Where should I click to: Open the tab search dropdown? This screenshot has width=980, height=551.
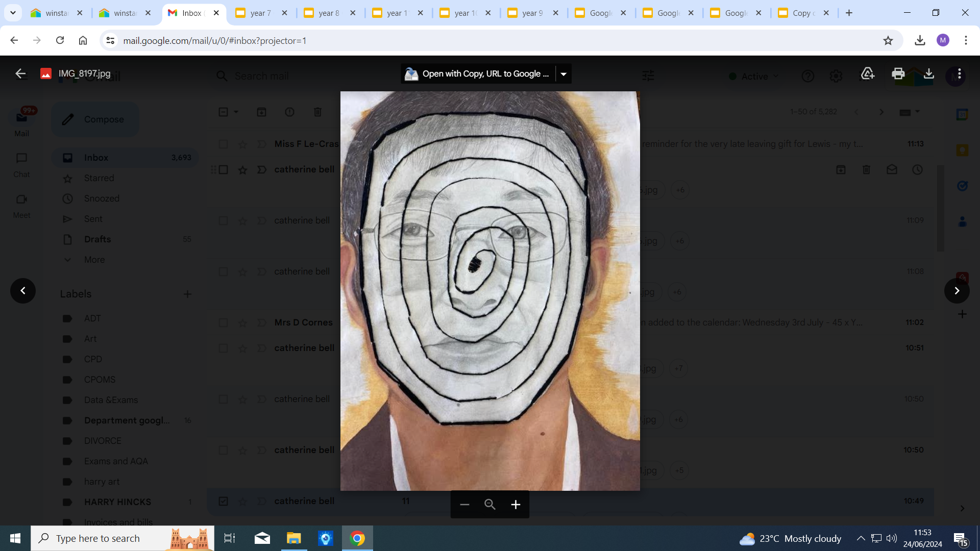[x=13, y=13]
